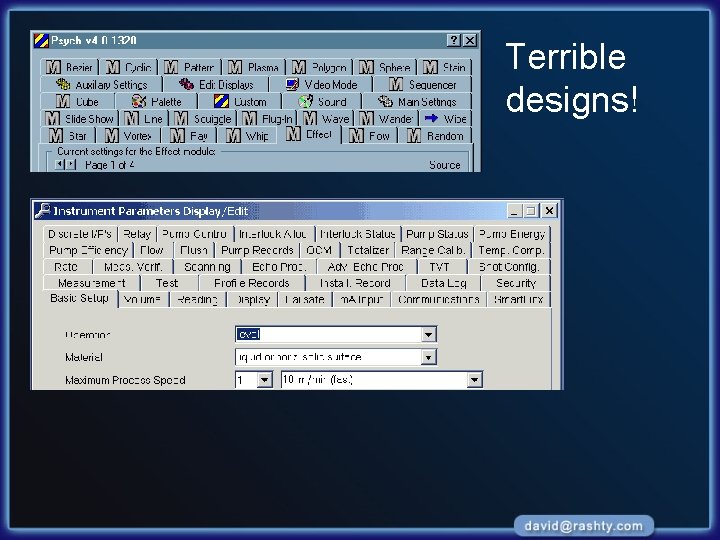Switch to the Measurement tab
Screen dimensions: 720x540
click(91, 283)
